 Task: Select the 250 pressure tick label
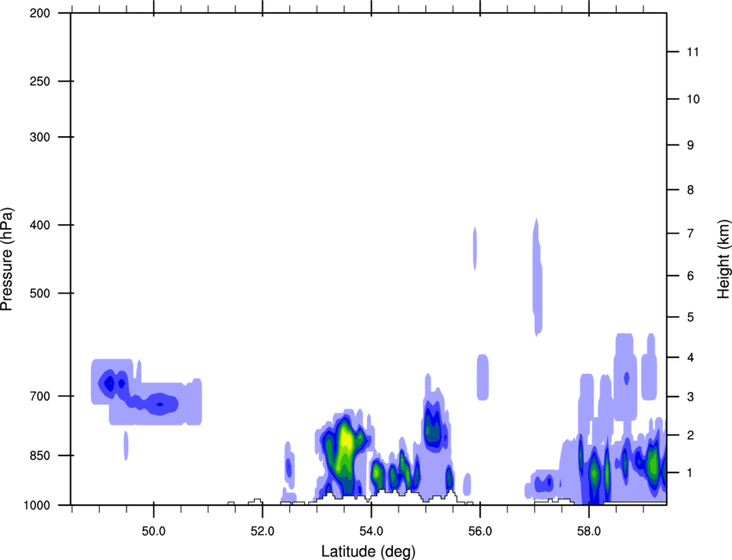(40, 81)
